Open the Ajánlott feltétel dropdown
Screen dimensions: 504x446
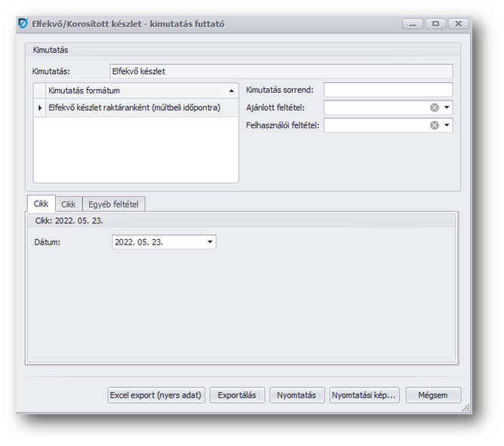click(447, 108)
